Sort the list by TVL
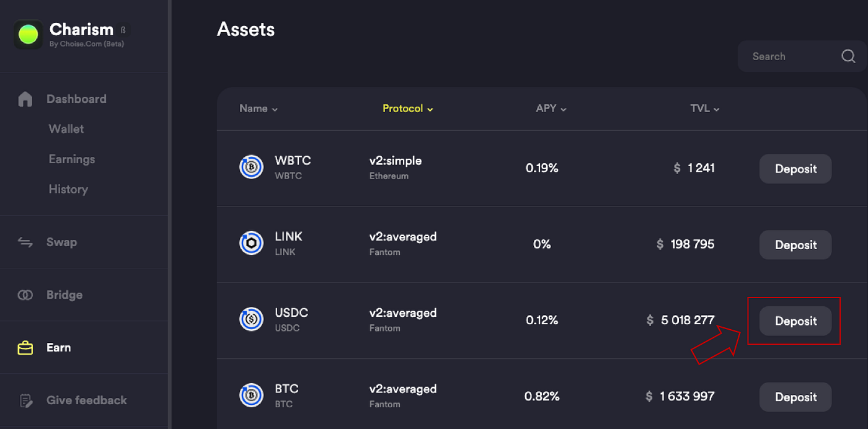Screen dimensions: 868x429 pyautogui.click(x=704, y=108)
